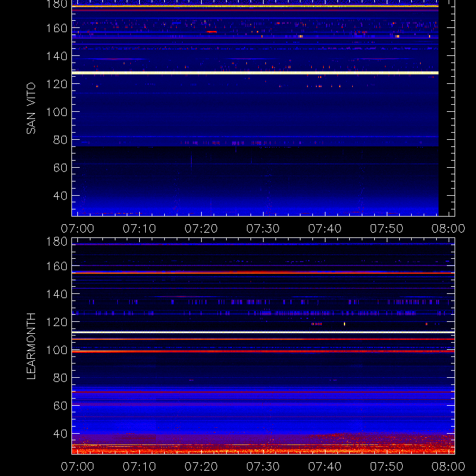The image size is (476, 476).
Task: Click the 07:10 time label under San Vito plot
Action: (139, 228)
